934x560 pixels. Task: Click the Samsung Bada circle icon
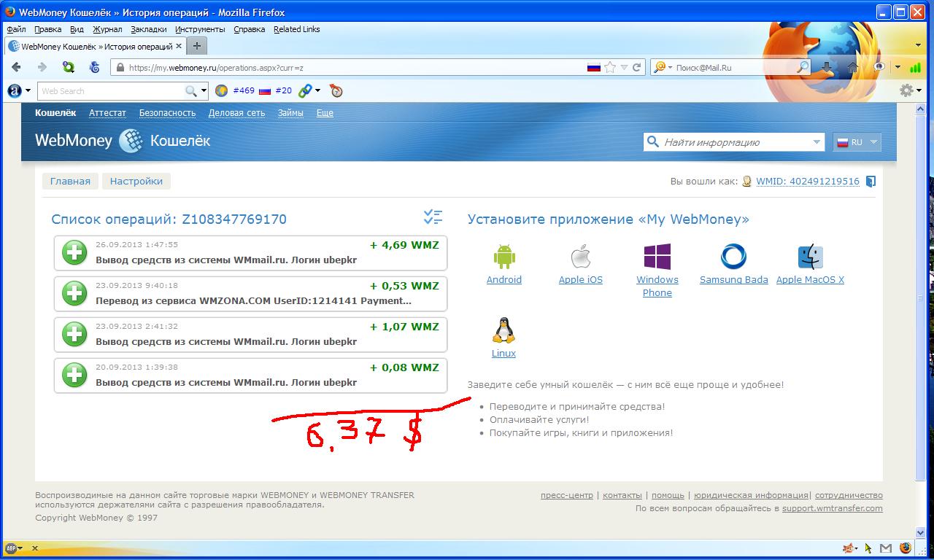733,257
